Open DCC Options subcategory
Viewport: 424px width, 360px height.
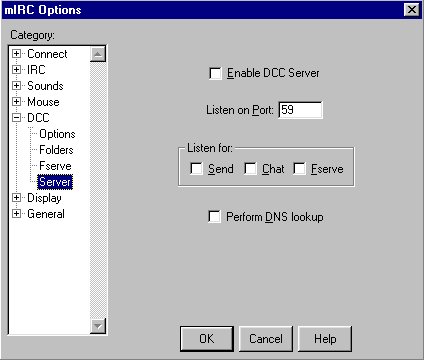point(57,134)
